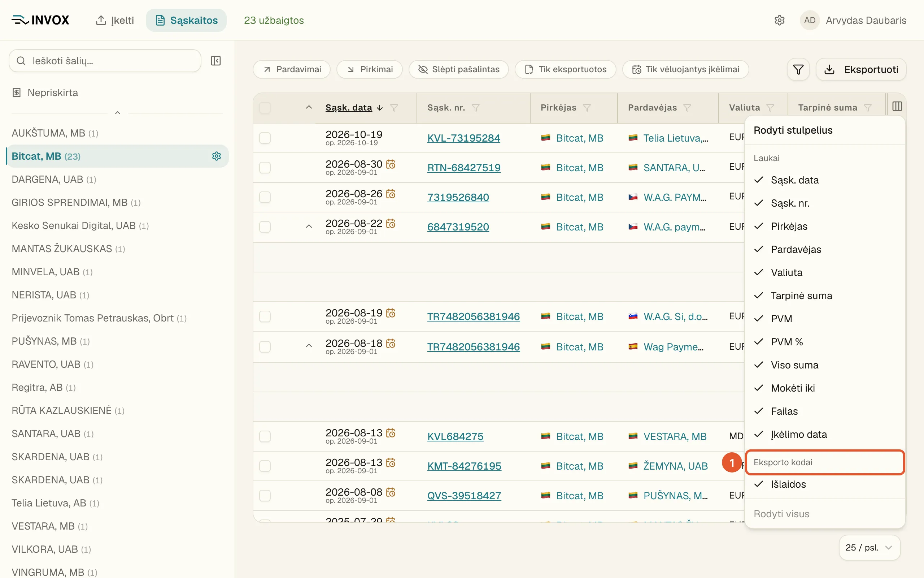Toggle Pirkėjas column visibility
The width and height of the screenshot is (924, 578).
[825, 226]
